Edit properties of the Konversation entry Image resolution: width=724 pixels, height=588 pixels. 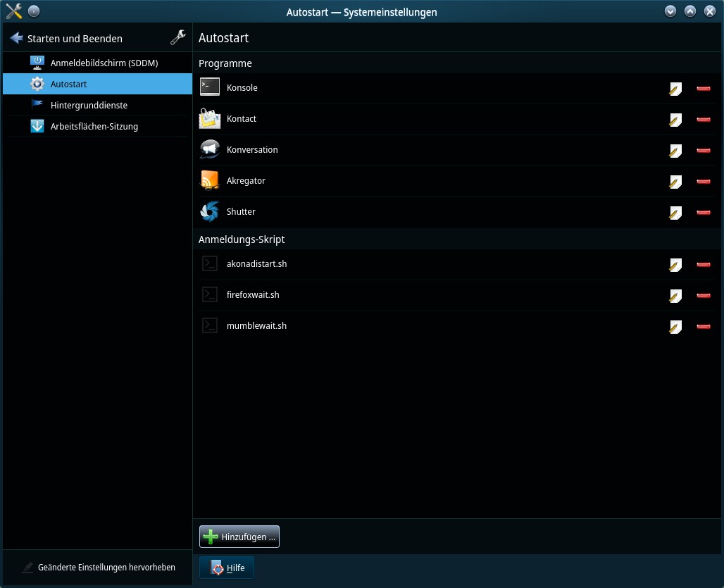click(x=675, y=151)
